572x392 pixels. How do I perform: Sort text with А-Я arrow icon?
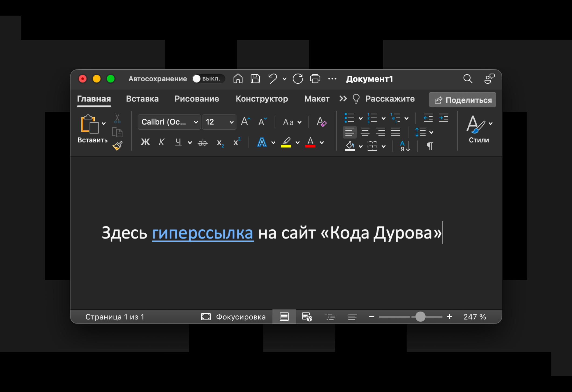coord(405,146)
